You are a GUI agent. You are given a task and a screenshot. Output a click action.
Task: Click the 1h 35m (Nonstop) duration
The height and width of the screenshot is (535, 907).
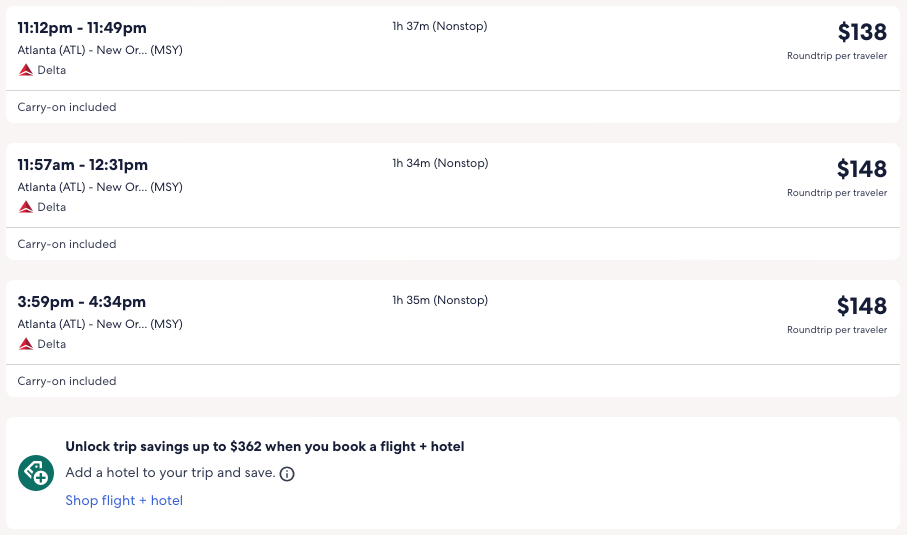pyautogui.click(x=440, y=300)
